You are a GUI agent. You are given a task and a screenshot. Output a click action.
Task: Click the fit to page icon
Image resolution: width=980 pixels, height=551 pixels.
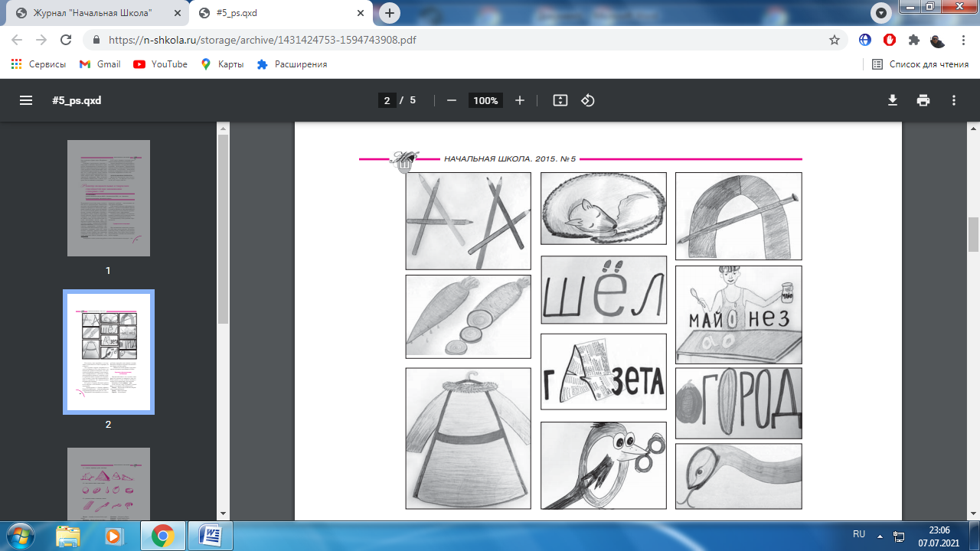(560, 100)
